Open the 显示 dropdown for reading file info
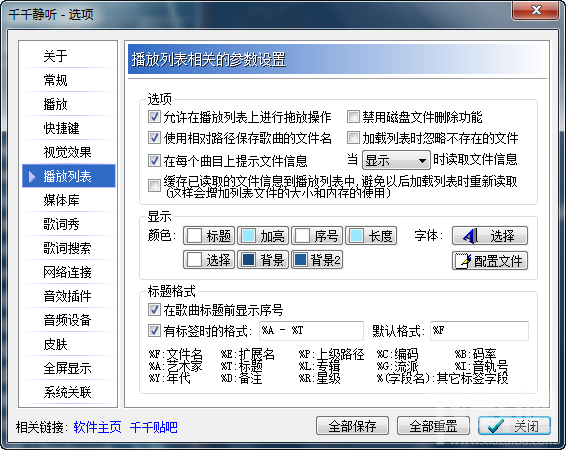This screenshot has height=450, width=566. pyautogui.click(x=396, y=160)
